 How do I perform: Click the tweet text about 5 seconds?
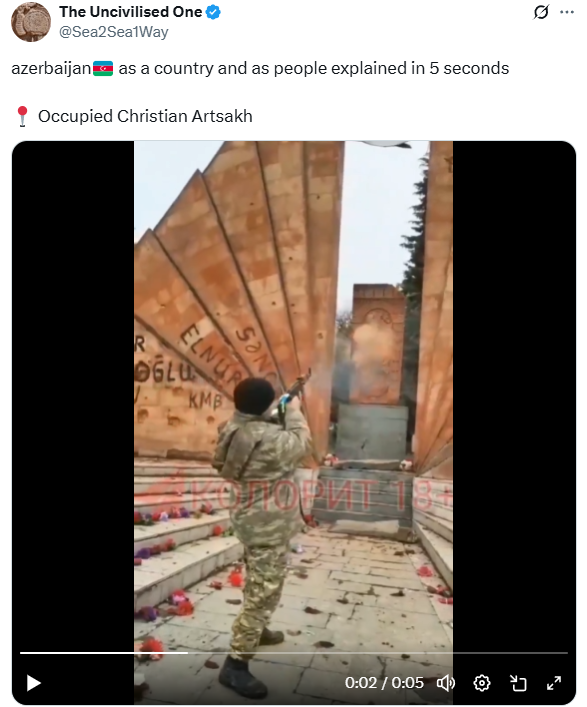pyautogui.click(x=260, y=69)
